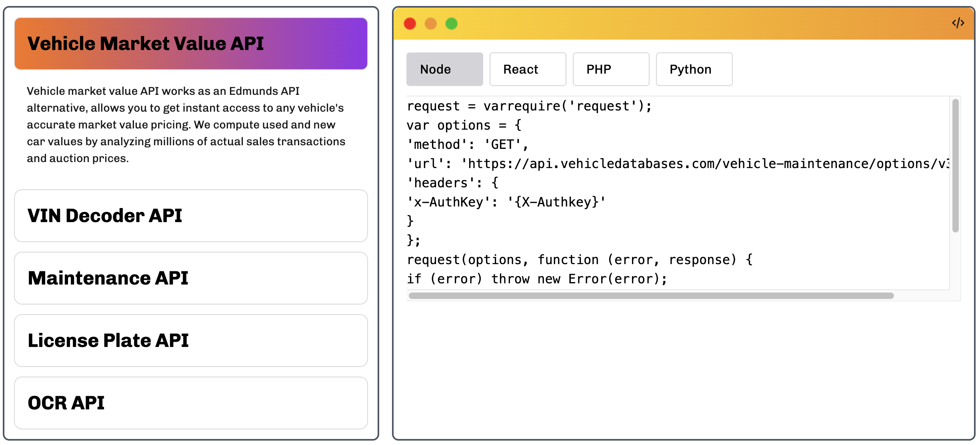Switch to the PHP code tab
The height and width of the screenshot is (445, 980).
[x=611, y=69]
